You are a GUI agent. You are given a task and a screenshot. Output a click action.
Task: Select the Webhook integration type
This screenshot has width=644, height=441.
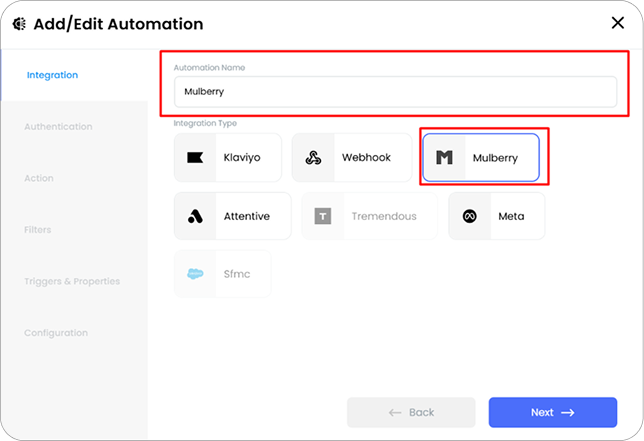click(x=352, y=158)
